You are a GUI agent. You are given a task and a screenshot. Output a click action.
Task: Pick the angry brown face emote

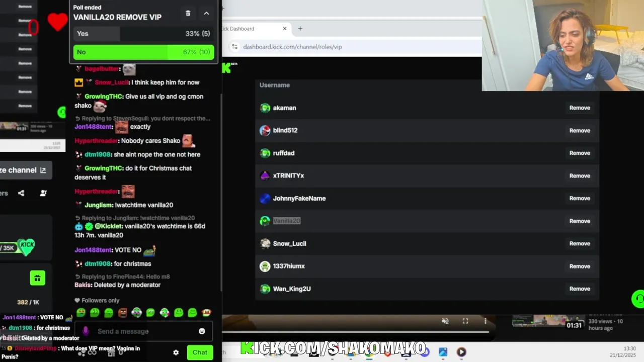[x=122, y=313]
